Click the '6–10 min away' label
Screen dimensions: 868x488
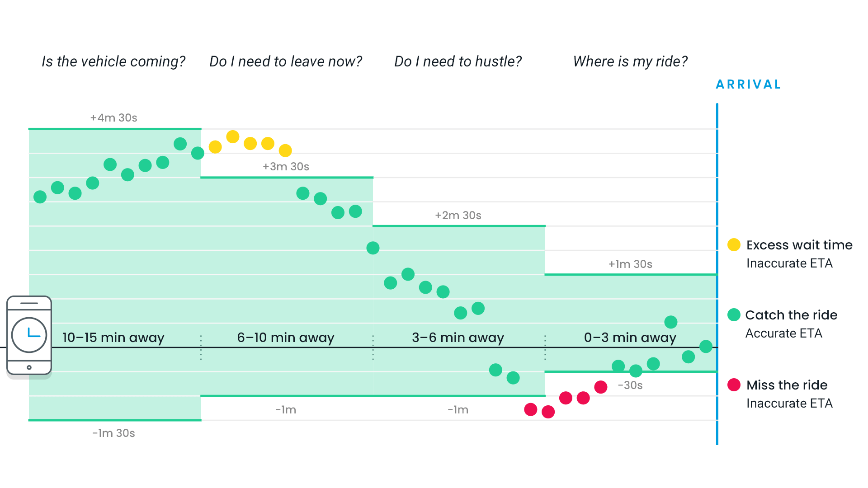tap(286, 338)
